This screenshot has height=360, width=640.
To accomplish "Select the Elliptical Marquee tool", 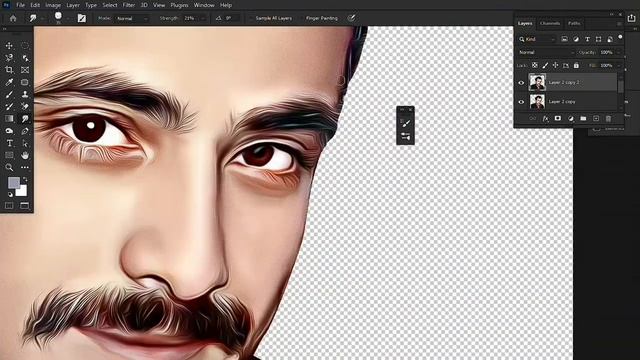I will [25, 45].
